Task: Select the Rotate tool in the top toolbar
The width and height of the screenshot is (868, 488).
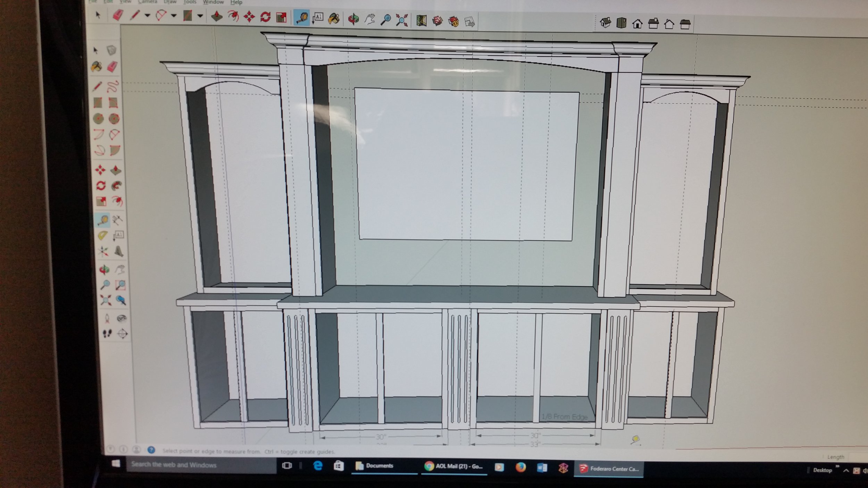Action: coord(265,17)
